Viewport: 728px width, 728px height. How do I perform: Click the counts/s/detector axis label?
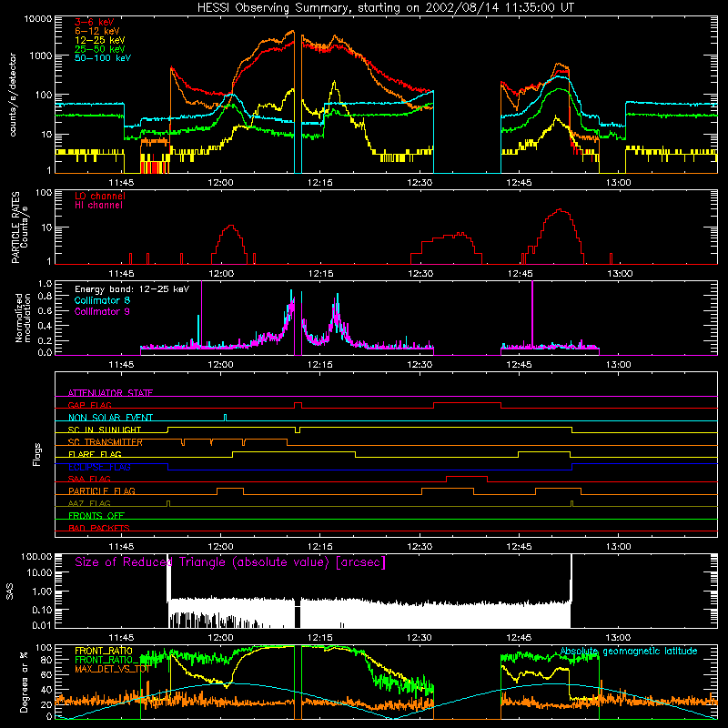[13, 95]
